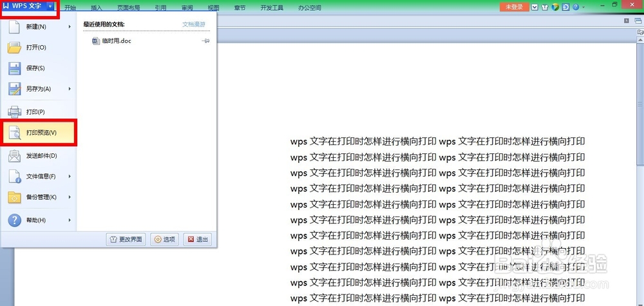Open the 文档漫游 link
644x306 pixels.
pos(193,24)
